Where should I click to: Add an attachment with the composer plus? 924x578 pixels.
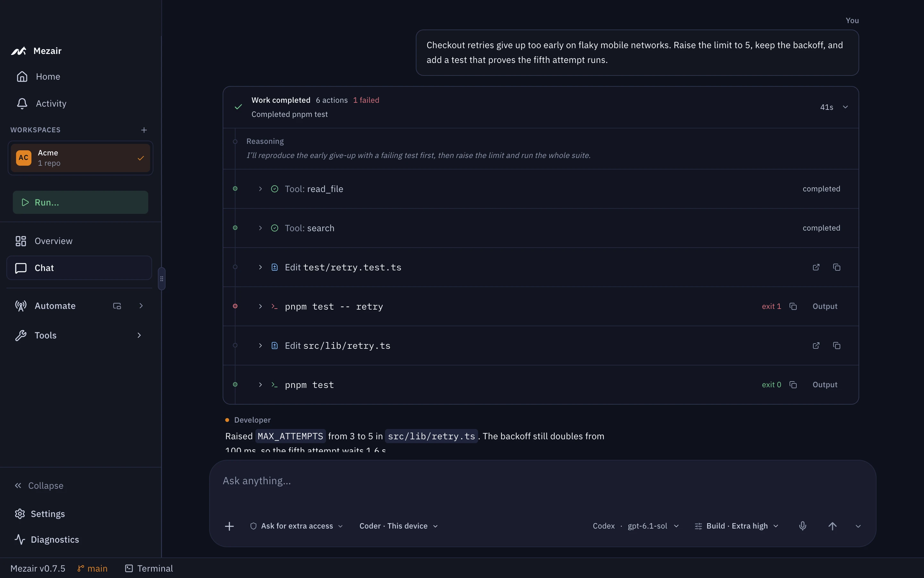(x=229, y=526)
